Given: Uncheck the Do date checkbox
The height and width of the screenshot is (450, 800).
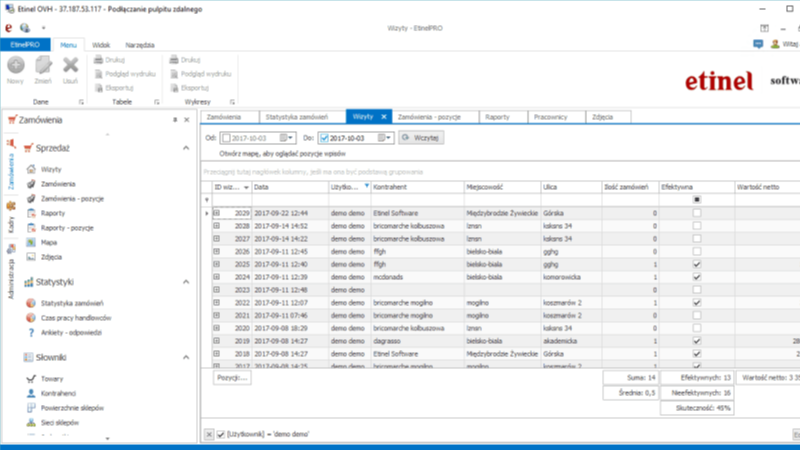Looking at the screenshot, I should [x=324, y=137].
